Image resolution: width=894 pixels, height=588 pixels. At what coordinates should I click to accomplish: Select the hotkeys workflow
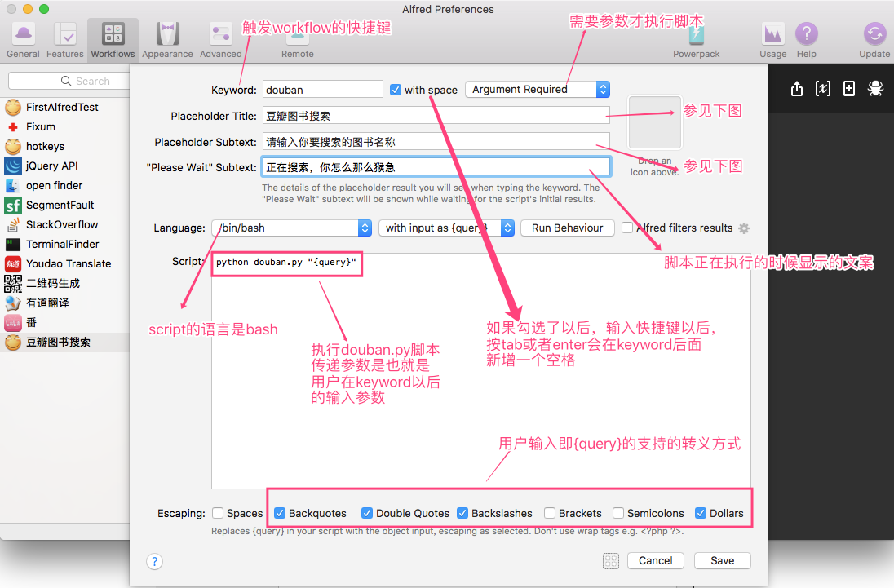[64, 147]
